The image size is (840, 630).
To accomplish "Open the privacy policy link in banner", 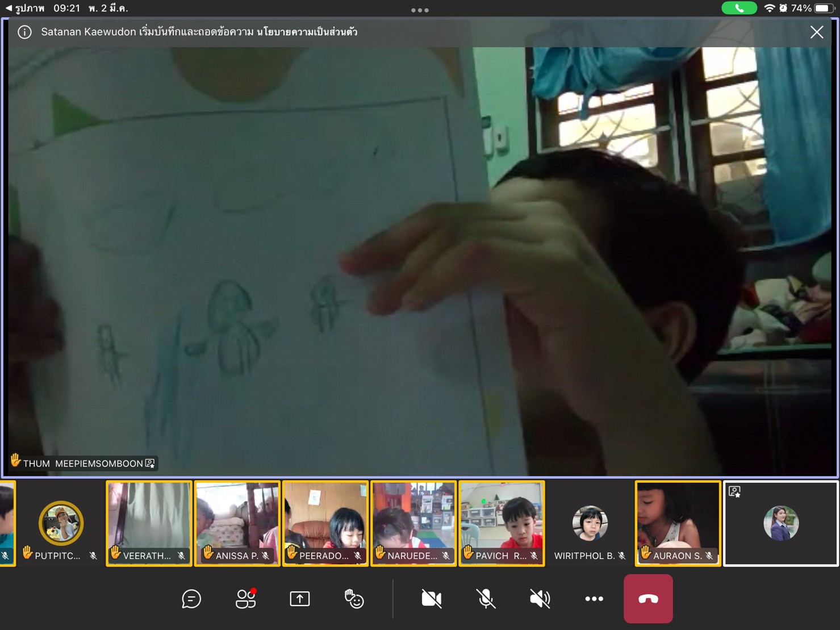I will pos(307,32).
